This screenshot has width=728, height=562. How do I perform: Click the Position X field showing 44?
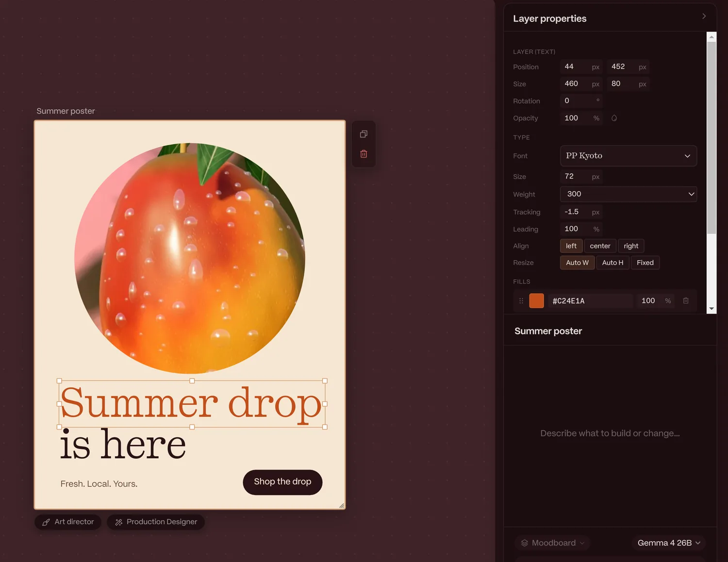(581, 66)
